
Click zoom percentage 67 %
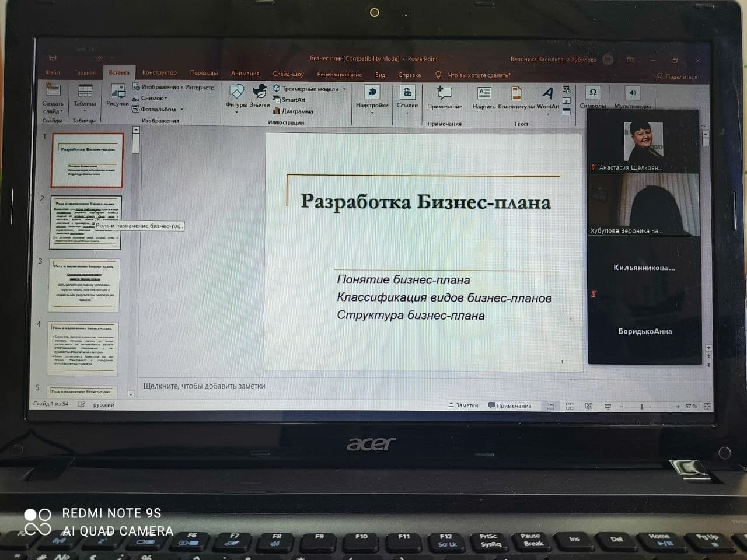tap(691, 407)
